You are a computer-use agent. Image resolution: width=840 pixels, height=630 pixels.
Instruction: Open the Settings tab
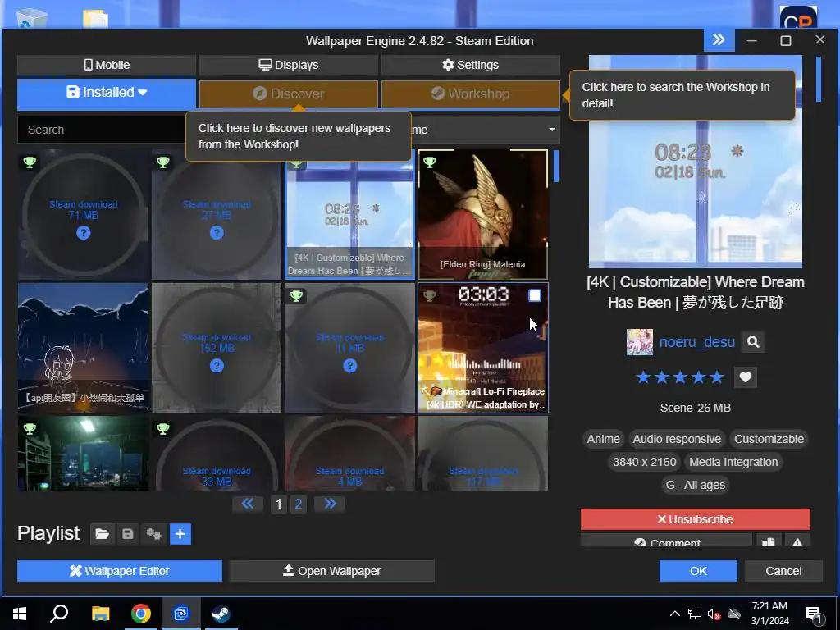(x=470, y=65)
